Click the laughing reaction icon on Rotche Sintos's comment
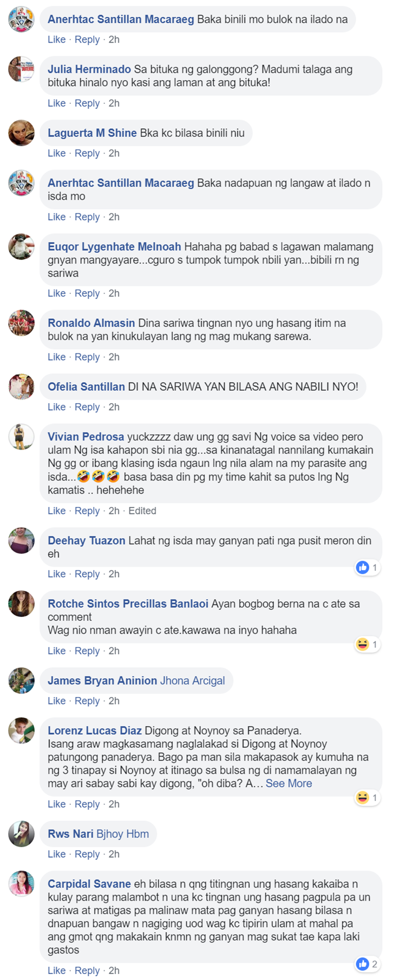Viewport: 406px width, 980px height. pos(363,644)
